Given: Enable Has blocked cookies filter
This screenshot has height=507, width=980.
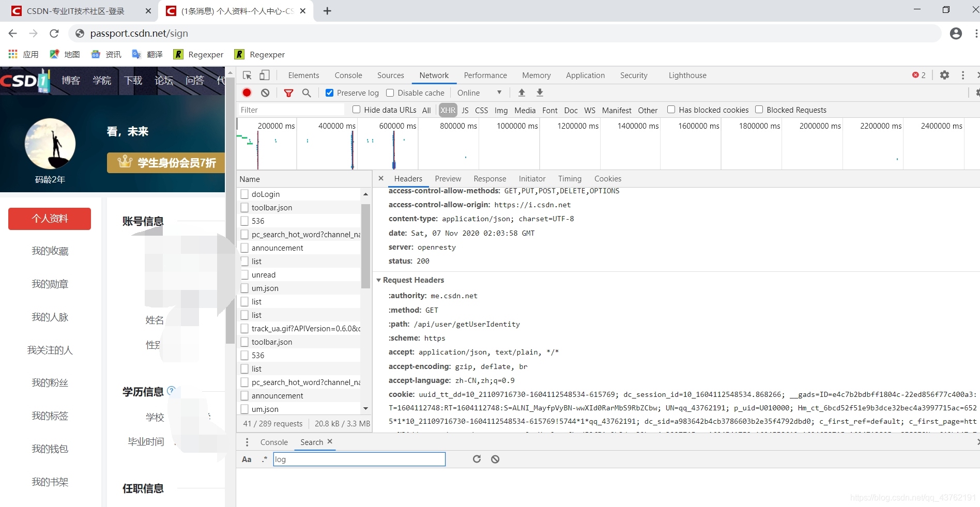Looking at the screenshot, I should (x=671, y=110).
